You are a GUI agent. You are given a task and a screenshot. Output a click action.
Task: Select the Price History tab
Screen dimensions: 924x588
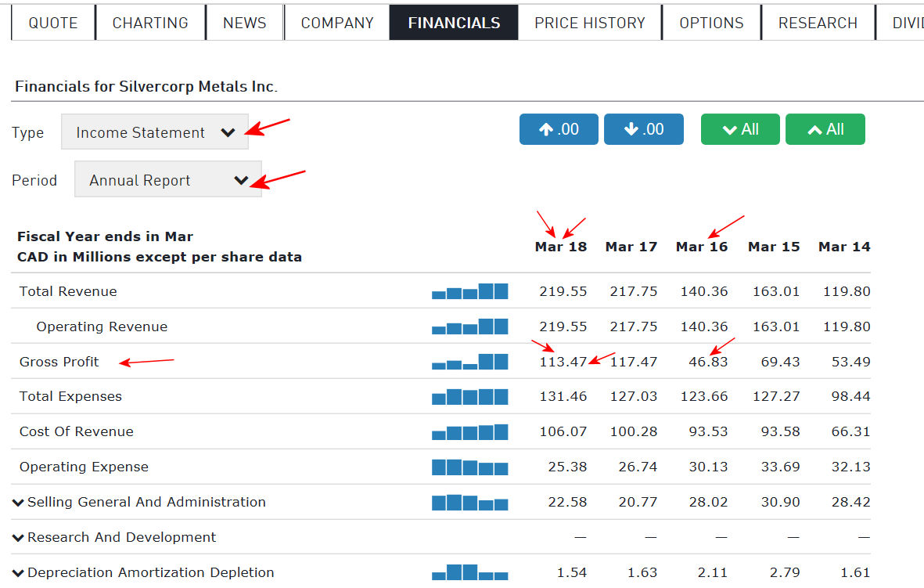point(590,23)
